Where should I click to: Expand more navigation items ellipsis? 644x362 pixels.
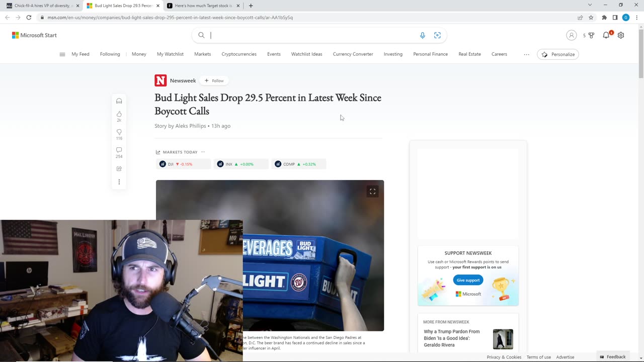(526, 54)
